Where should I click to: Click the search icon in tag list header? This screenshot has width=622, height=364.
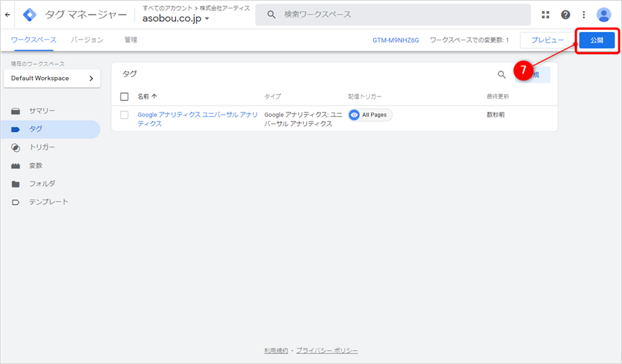[501, 74]
